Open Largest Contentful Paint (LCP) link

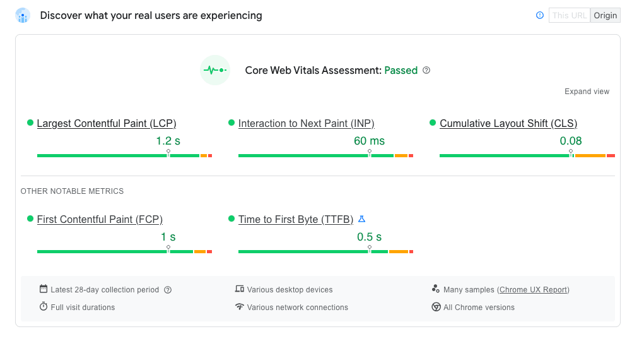(x=107, y=123)
